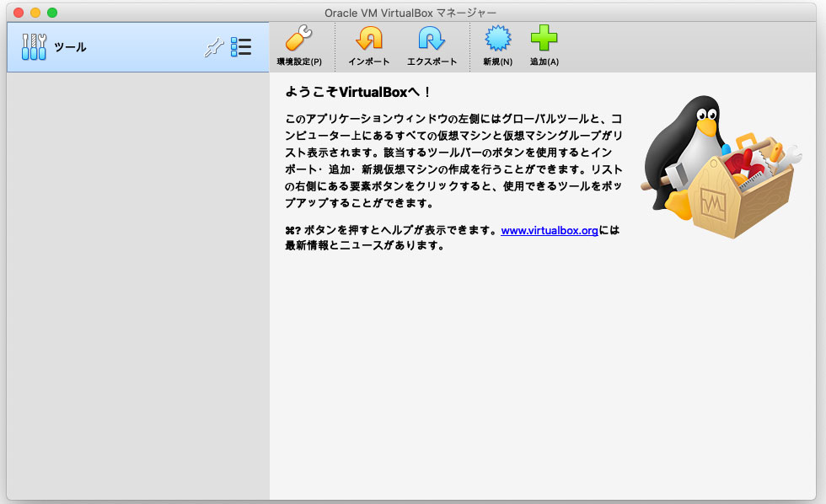Create new VM with 新規(N) icon
The height and width of the screenshot is (504, 826).
pos(498,39)
